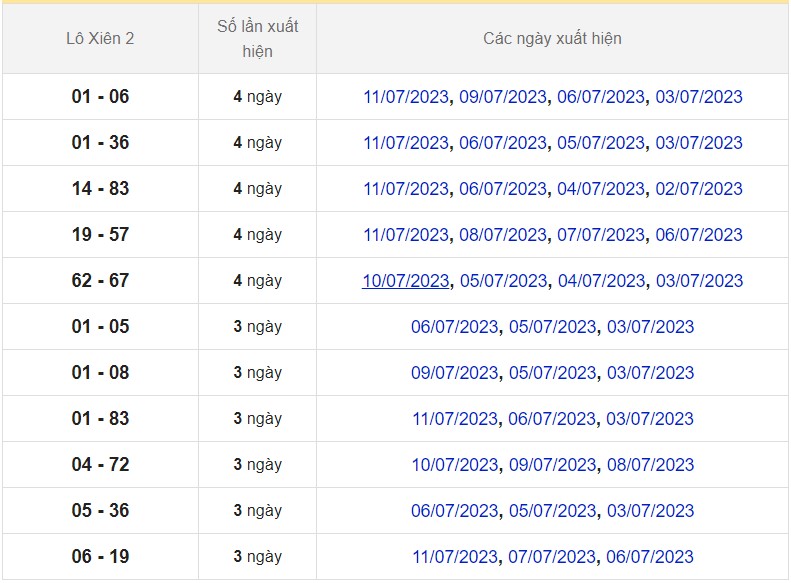Click 08/07/2023 date in 04 - 72 row
Viewport: 791px width, 583px height.
coord(650,465)
